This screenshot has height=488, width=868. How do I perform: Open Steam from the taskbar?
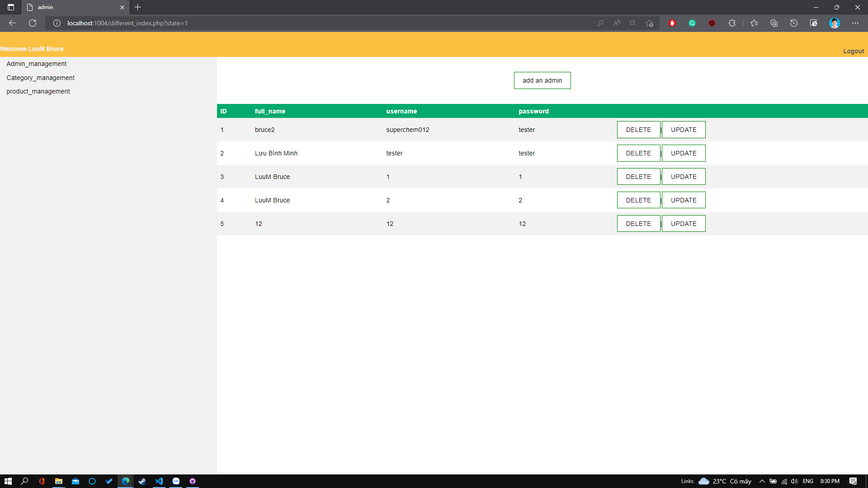142,481
